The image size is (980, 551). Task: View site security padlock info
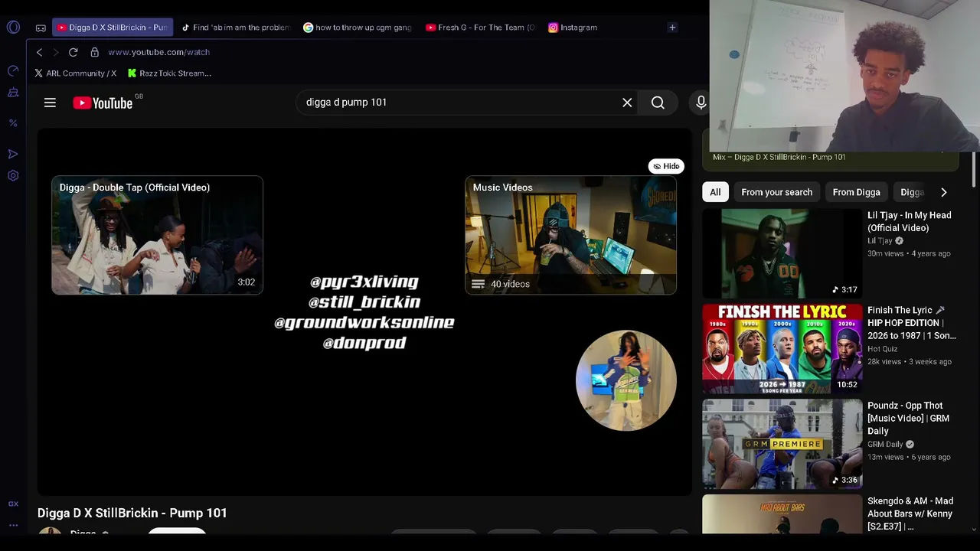tap(94, 52)
